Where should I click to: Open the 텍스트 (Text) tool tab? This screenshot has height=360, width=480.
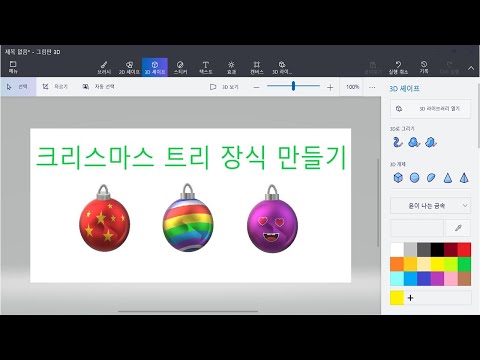click(x=206, y=67)
